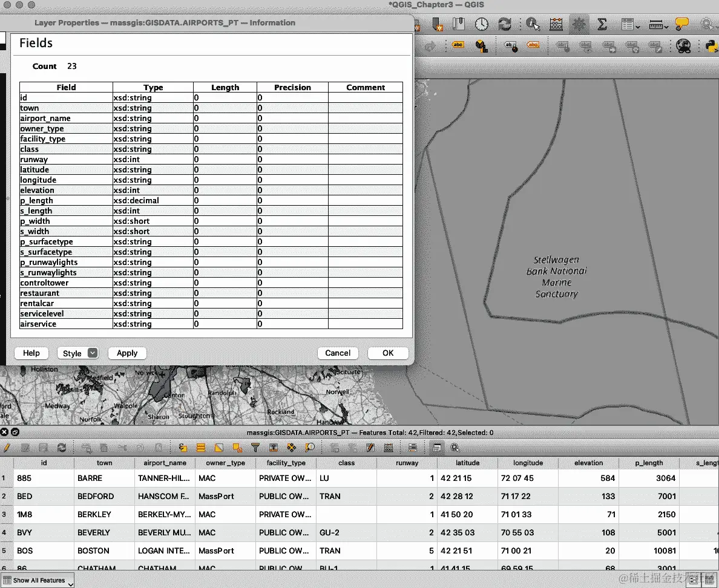Click the BEDFORD town cell
Screen dimensions: 719x588
pyautogui.click(x=104, y=496)
